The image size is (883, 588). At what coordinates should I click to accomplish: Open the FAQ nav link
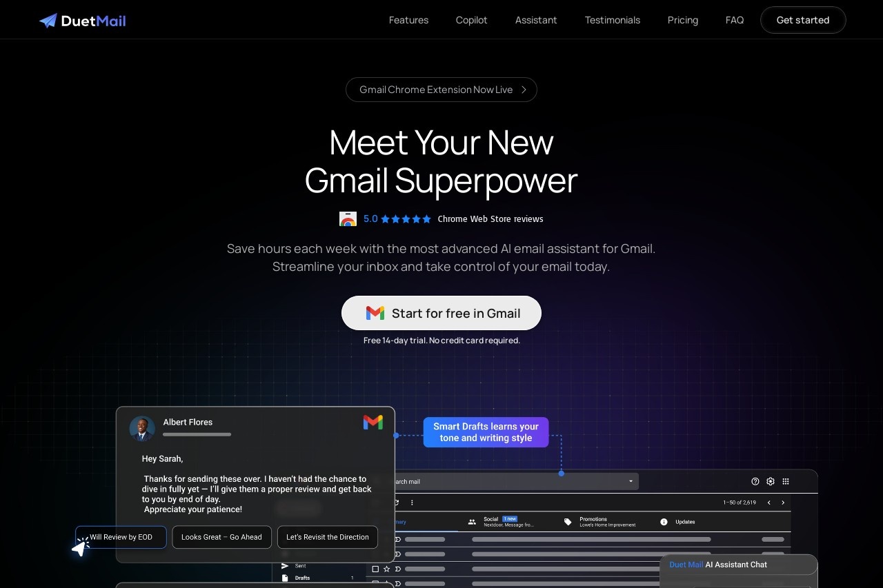click(735, 20)
